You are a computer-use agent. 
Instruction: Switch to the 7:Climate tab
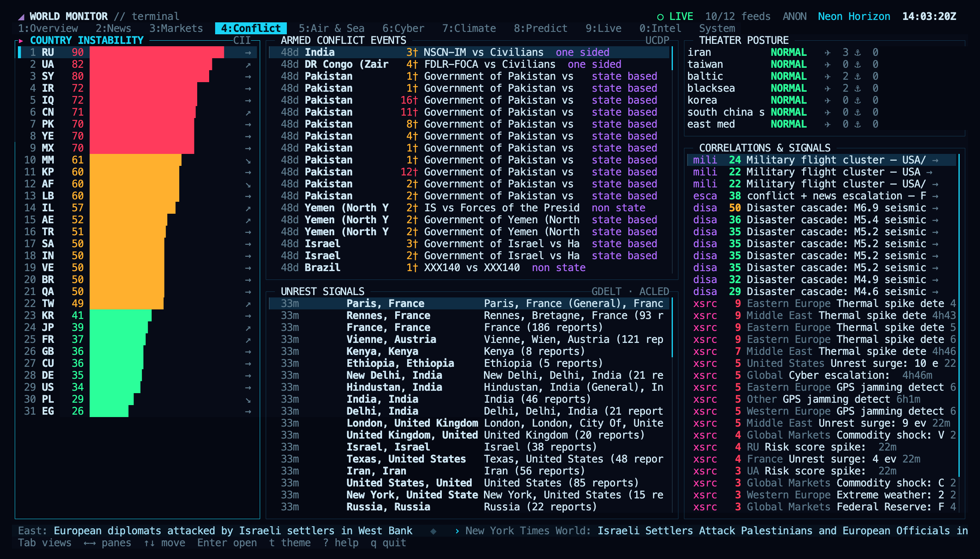[469, 28]
